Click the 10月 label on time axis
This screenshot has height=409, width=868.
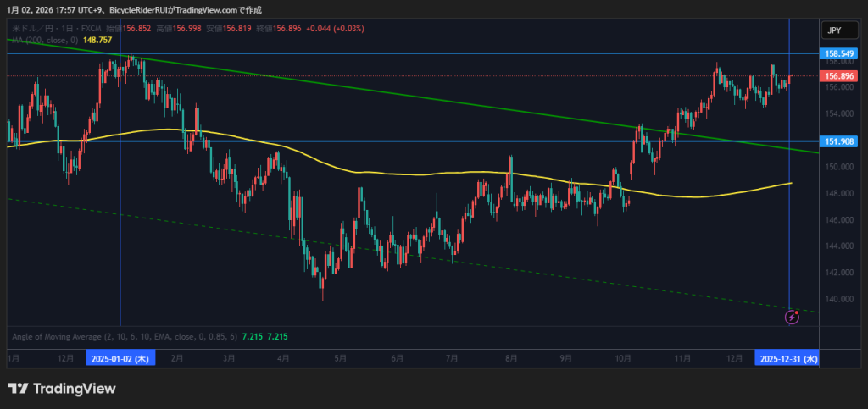click(623, 359)
